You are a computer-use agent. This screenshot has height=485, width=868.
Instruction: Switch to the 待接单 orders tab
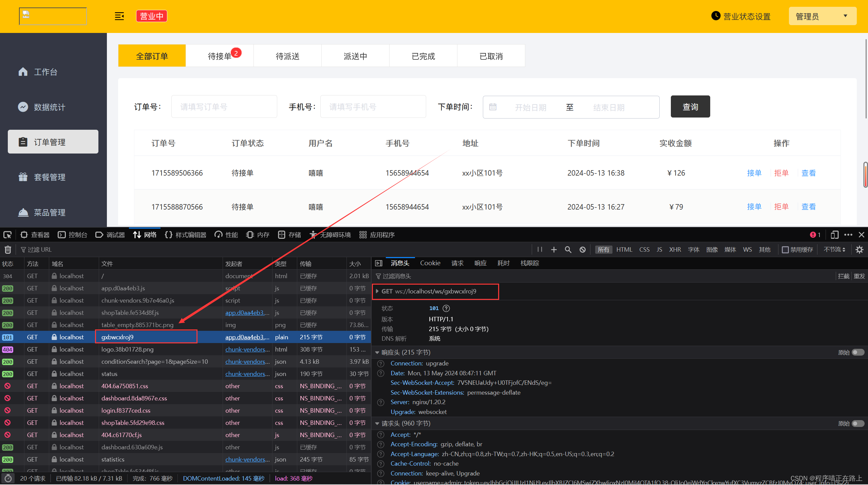220,56
